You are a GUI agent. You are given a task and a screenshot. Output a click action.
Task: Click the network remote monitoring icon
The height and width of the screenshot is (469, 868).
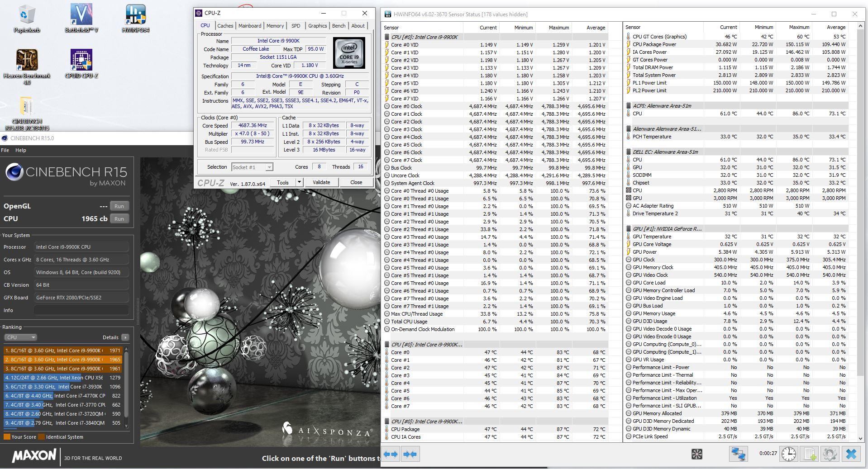(x=738, y=454)
